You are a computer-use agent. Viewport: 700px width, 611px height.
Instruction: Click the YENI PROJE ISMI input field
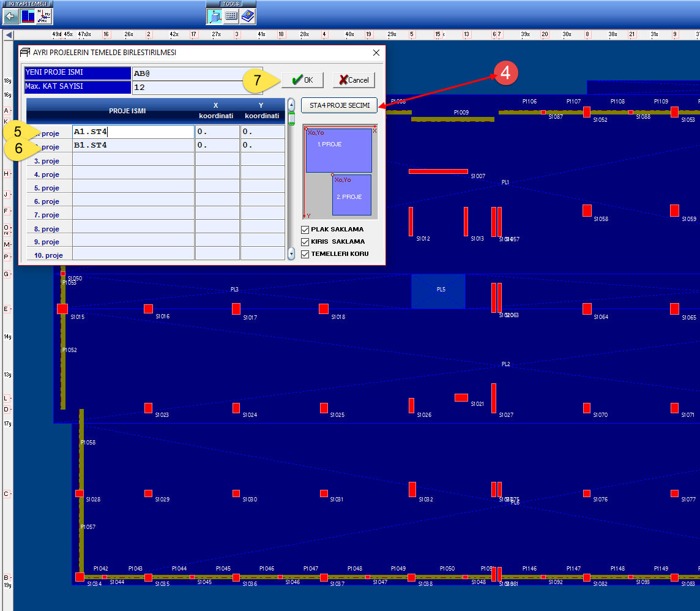[197, 73]
